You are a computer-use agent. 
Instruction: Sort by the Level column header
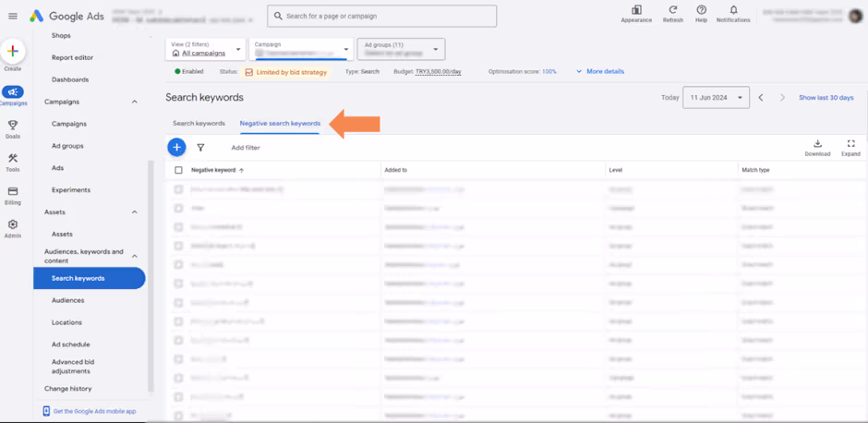(616, 170)
